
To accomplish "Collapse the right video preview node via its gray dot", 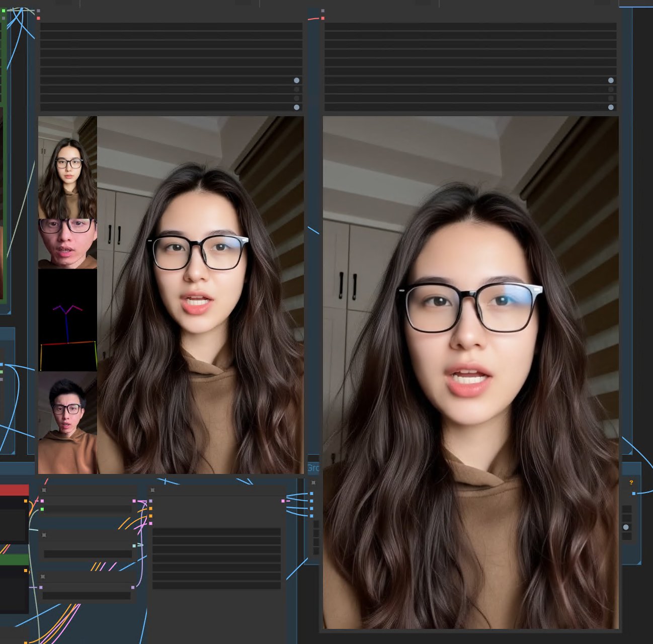I will point(322,11).
